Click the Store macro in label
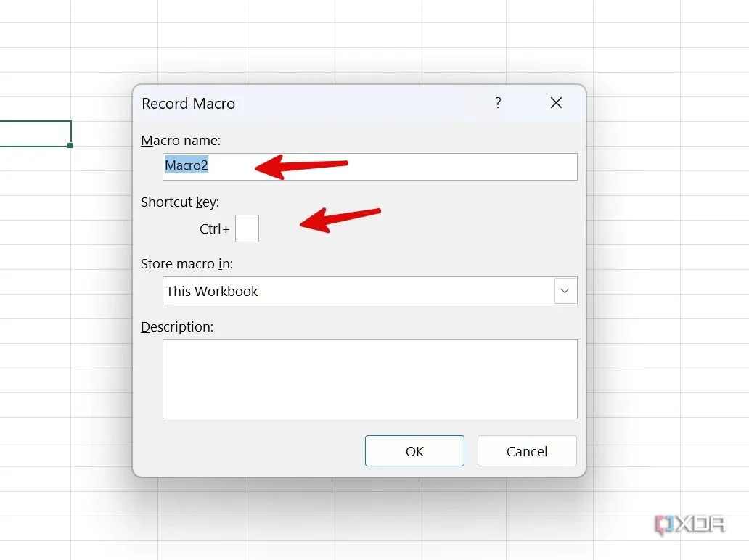 coord(187,264)
